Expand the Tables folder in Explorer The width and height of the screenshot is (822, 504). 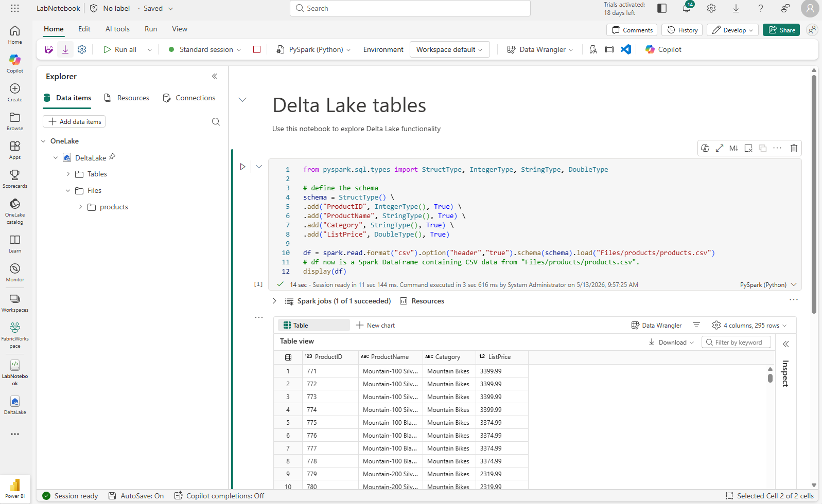click(68, 174)
